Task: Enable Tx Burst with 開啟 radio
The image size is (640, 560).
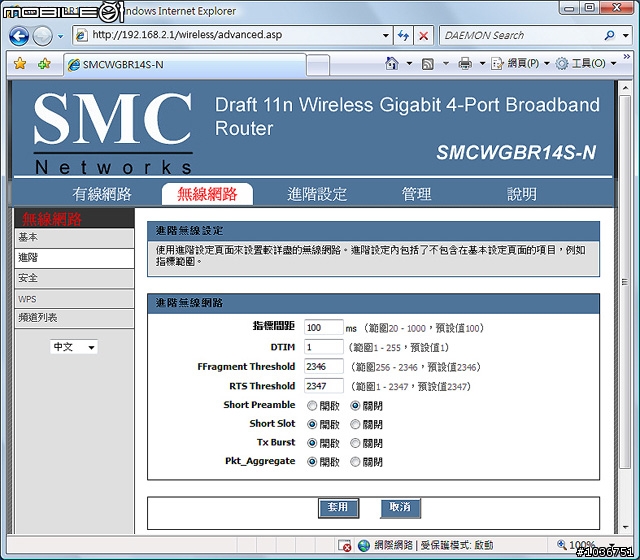Action: [312, 443]
